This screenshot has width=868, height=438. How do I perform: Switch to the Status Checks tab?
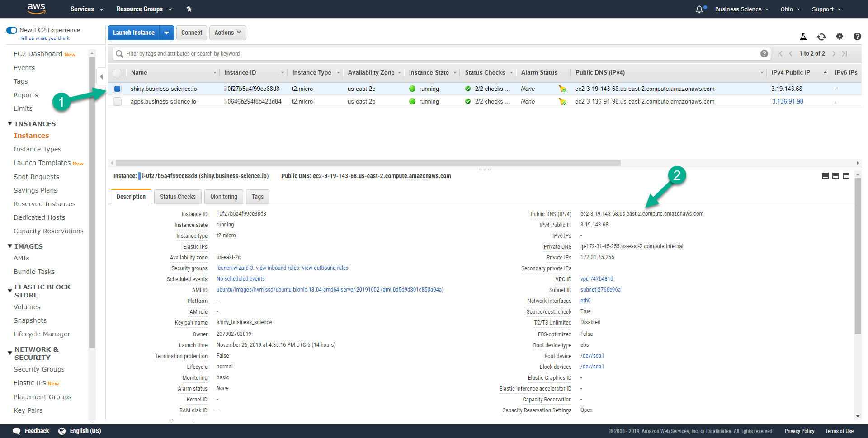click(x=178, y=197)
